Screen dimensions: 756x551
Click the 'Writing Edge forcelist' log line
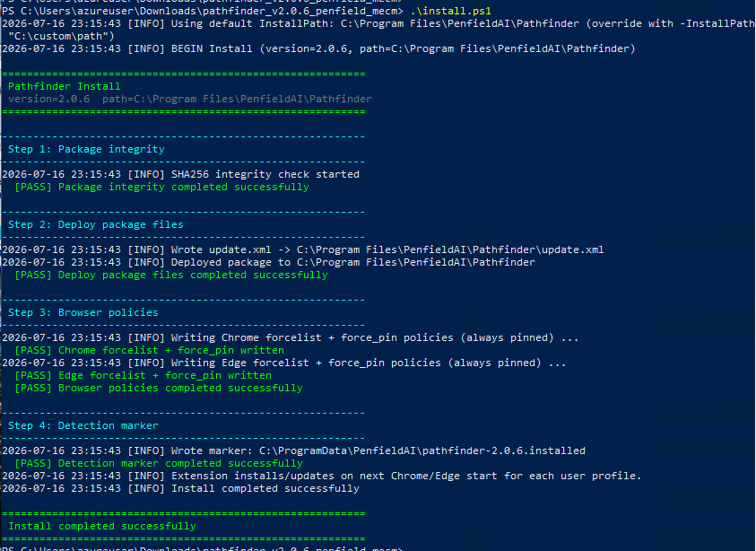click(284, 363)
